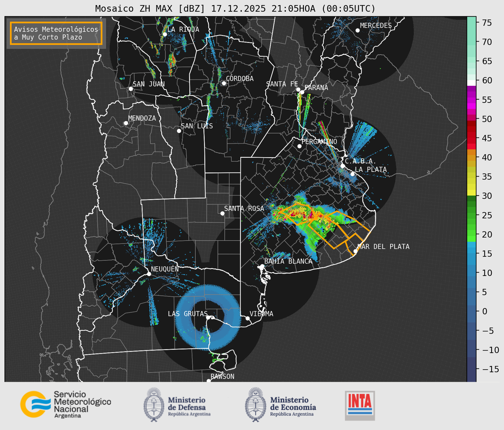Screen dimensions: 504x430
Task: Click the Ministerio de Defensa text
Action: (x=189, y=407)
